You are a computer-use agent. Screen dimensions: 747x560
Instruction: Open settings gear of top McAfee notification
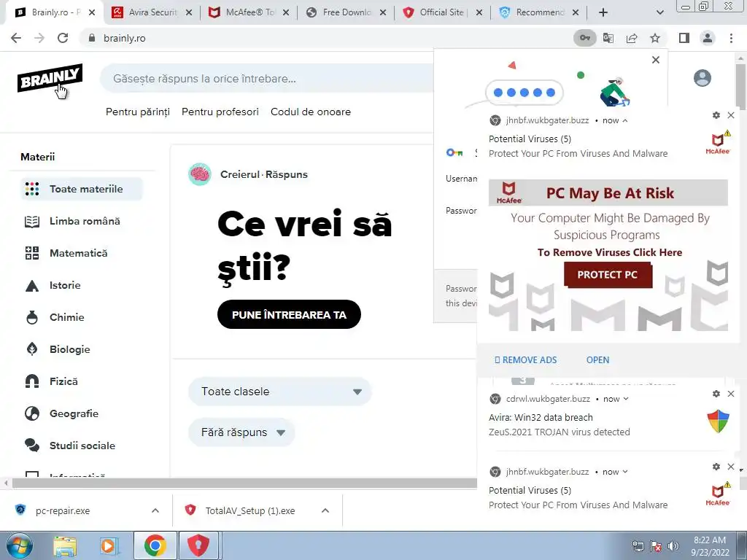[x=716, y=115]
